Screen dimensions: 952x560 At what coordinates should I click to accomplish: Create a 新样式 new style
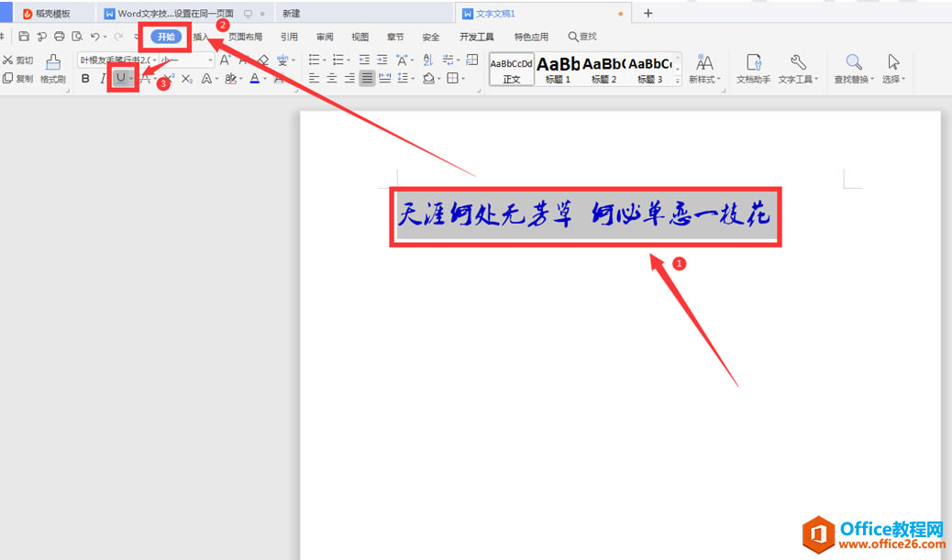(x=704, y=69)
